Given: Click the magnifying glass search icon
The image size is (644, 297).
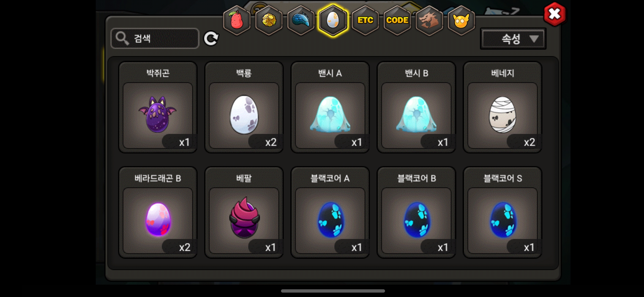Looking at the screenshot, I should 122,38.
